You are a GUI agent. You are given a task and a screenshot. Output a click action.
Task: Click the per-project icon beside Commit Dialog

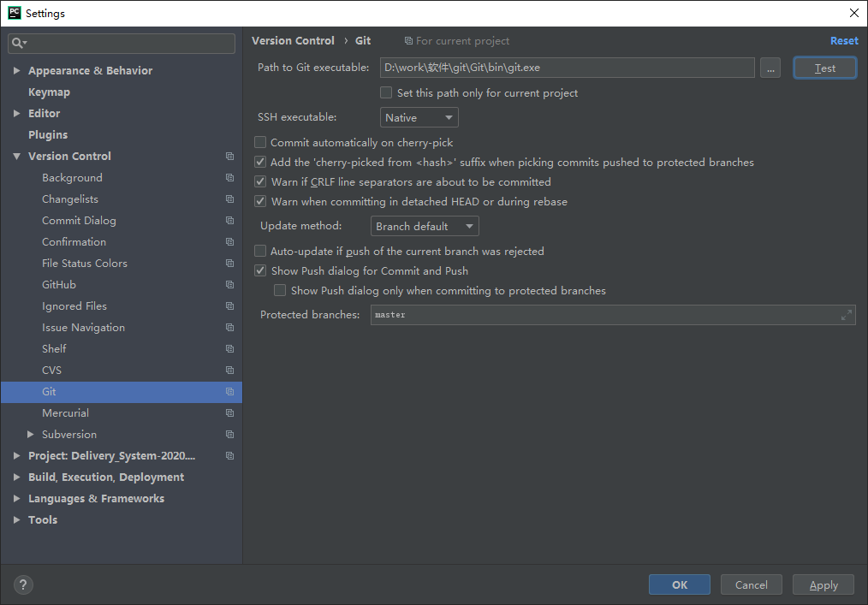229,220
